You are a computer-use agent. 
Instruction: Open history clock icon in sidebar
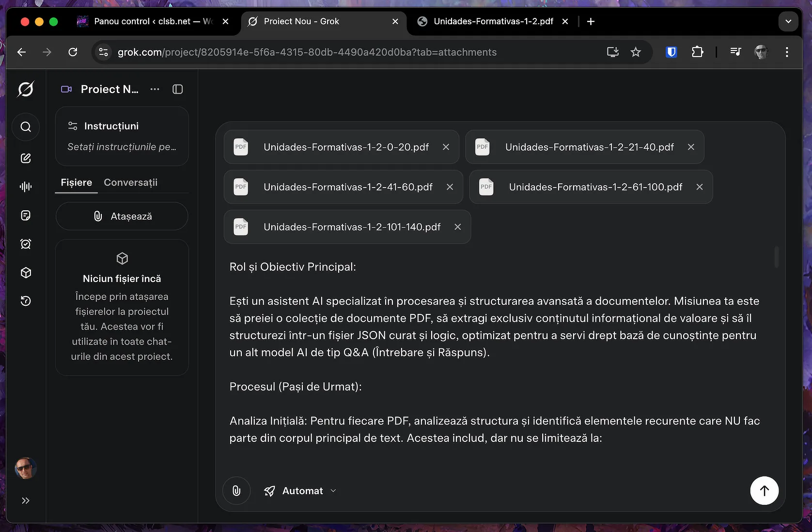[x=26, y=301]
